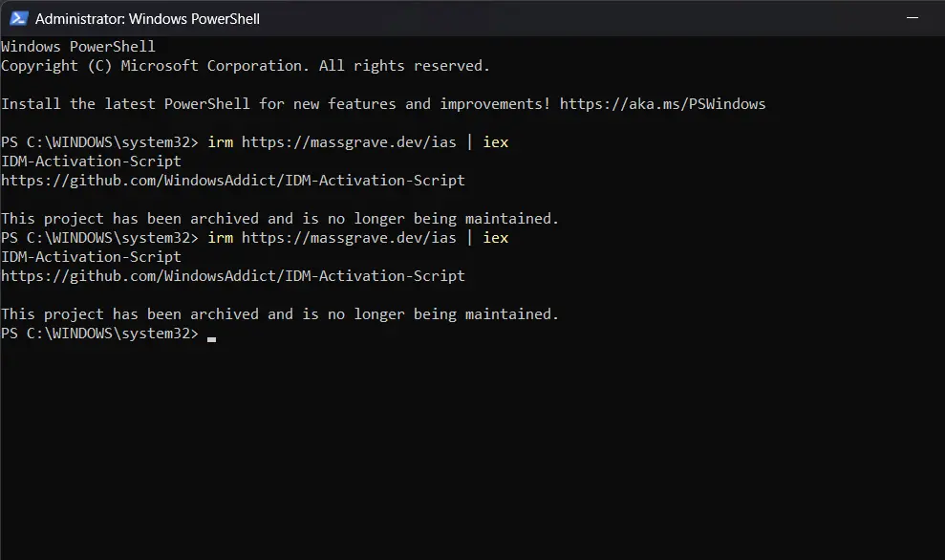Click the first massgrave.dev/ias URL
This screenshot has height=560, width=945.
349,142
